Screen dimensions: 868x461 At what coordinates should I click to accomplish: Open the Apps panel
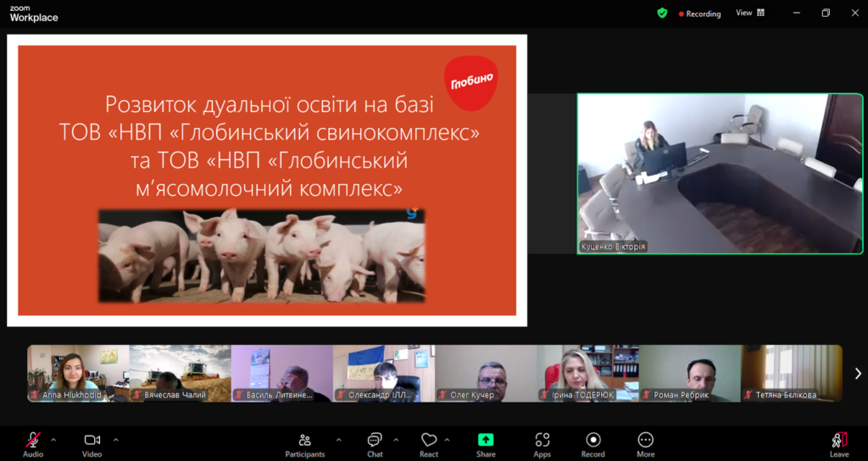[542, 442]
